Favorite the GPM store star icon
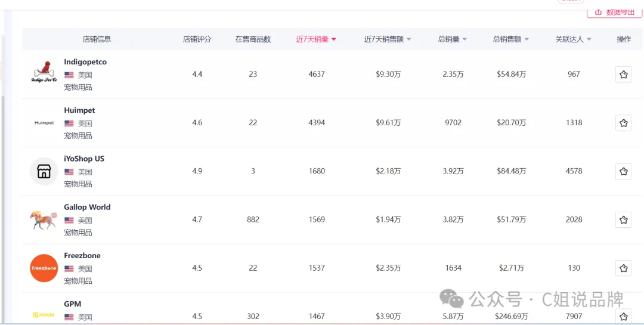Image resolution: width=644 pixels, height=325 pixels. pyautogui.click(x=624, y=317)
